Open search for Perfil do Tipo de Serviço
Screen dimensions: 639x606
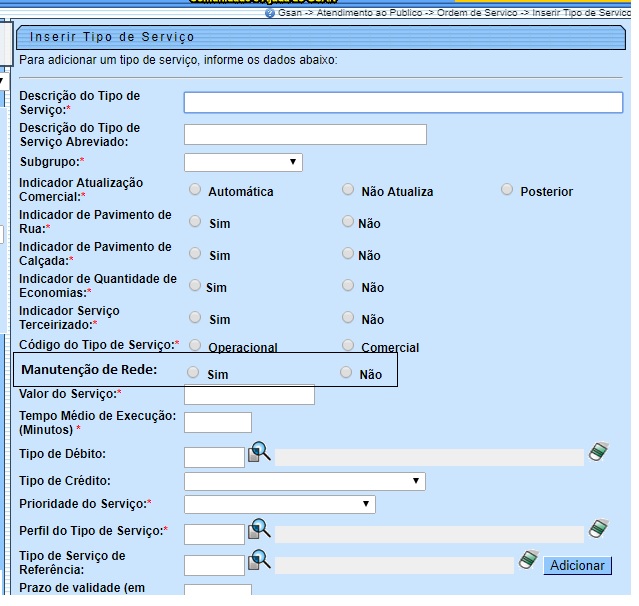pyautogui.click(x=260, y=528)
